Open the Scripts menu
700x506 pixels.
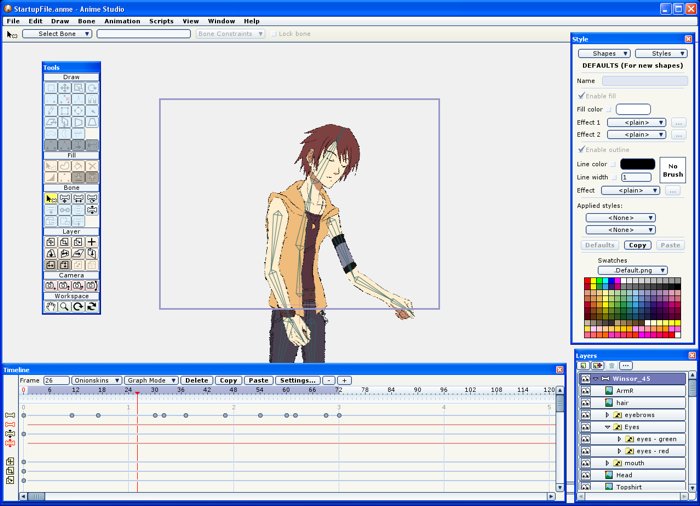pyautogui.click(x=161, y=21)
